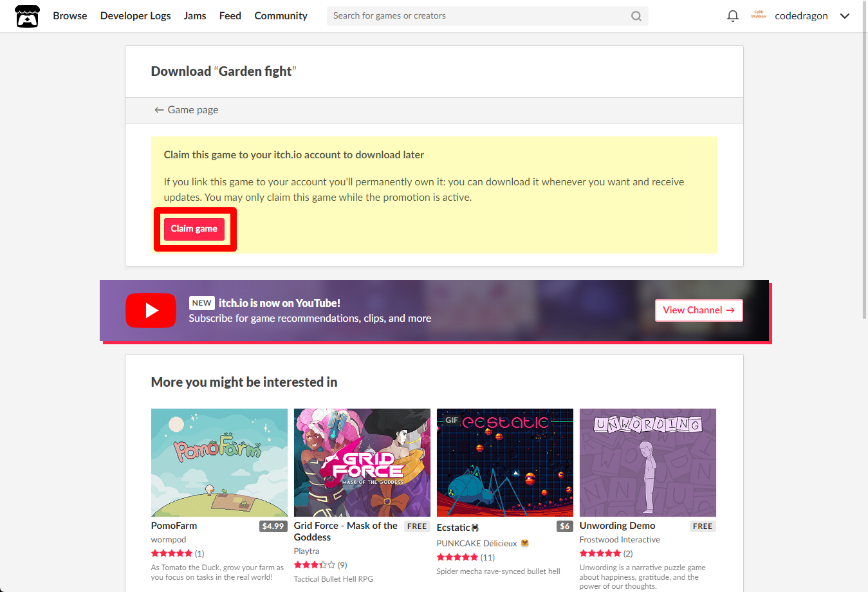
Task: Visit the Playtra creator page
Action: (x=307, y=551)
